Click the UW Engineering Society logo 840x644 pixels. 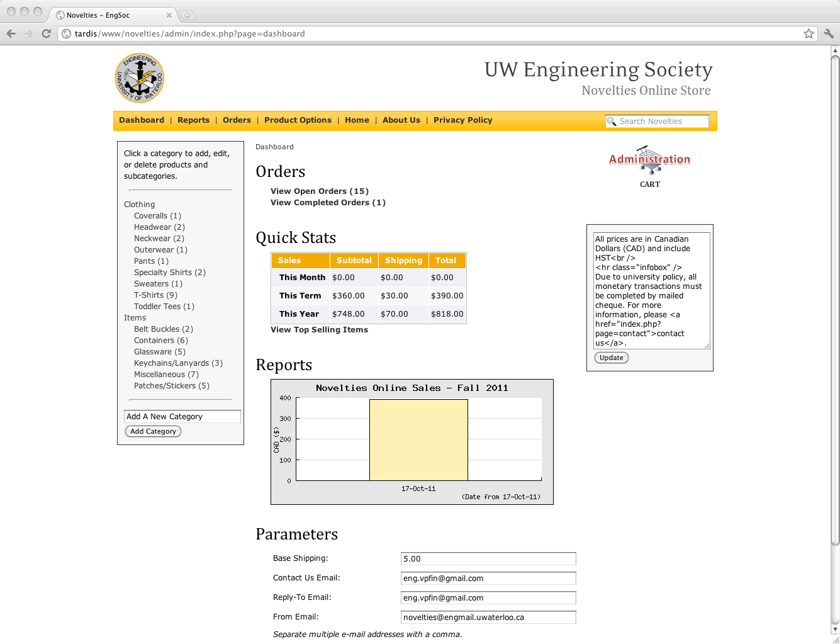coord(139,78)
